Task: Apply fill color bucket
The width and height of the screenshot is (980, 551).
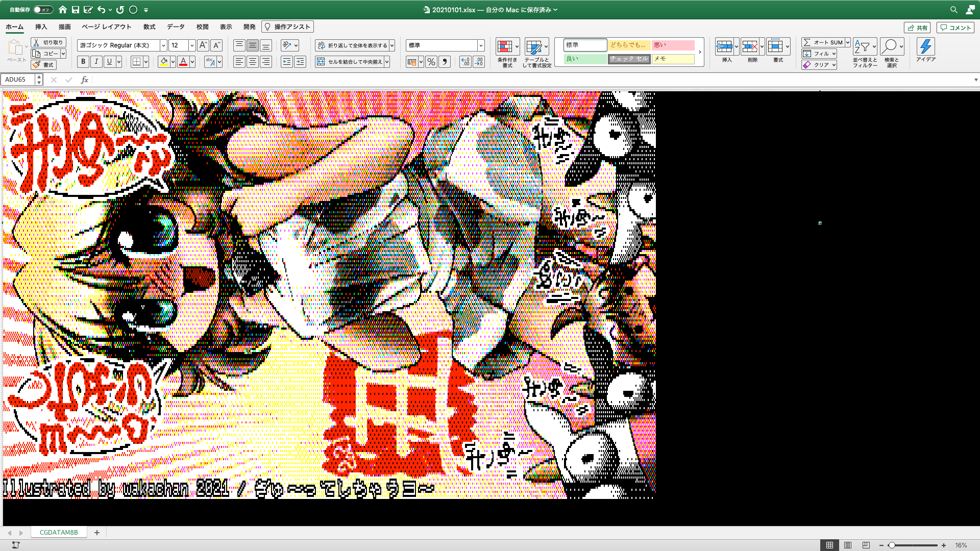Action: click(x=164, y=62)
